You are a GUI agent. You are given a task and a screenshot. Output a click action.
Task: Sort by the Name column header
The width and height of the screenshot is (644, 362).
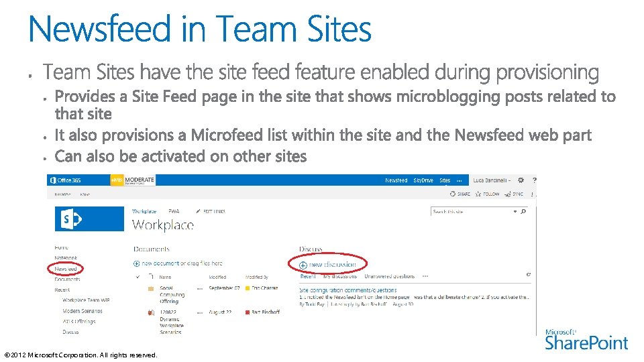tap(165, 277)
